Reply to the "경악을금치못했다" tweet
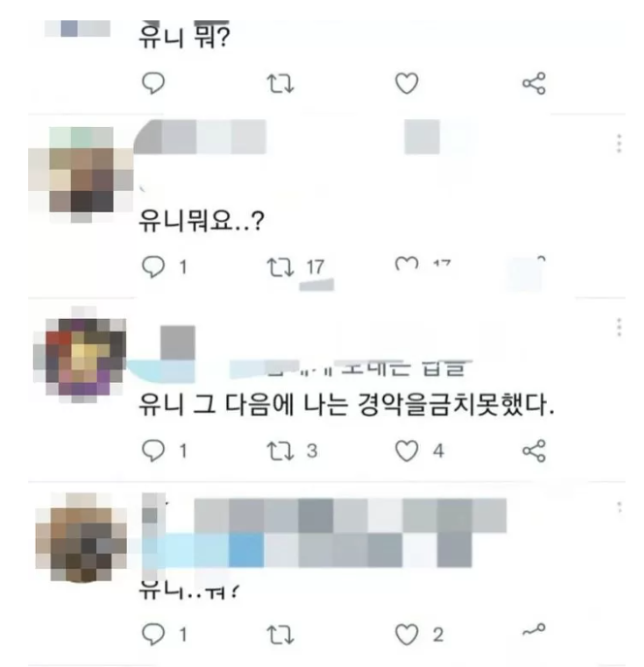The height and width of the screenshot is (667, 644). pyautogui.click(x=153, y=451)
